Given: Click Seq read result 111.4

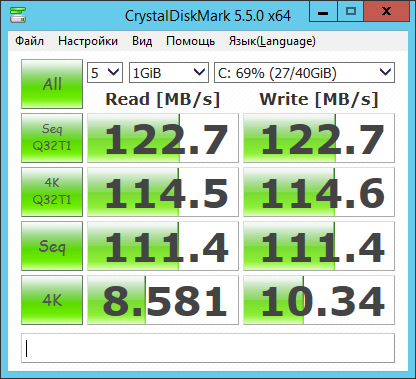Looking at the screenshot, I should click(163, 246).
